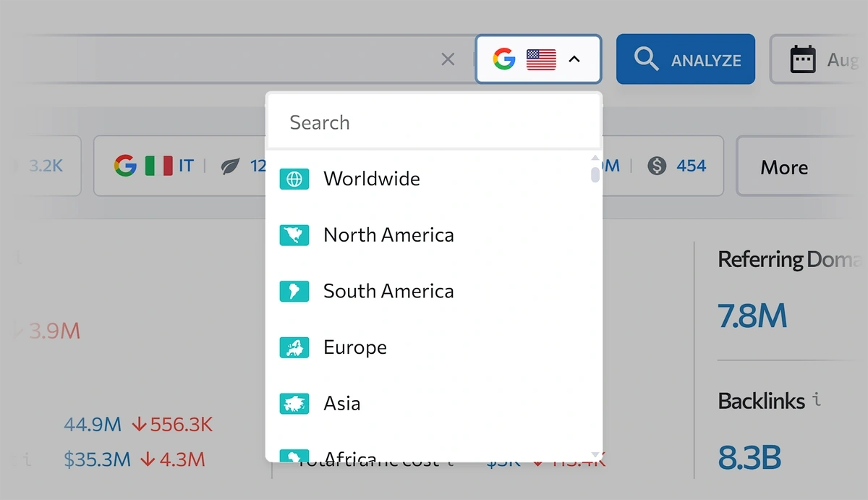Click the Google logo in the IT chip
The height and width of the screenshot is (500, 868).
pos(125,166)
